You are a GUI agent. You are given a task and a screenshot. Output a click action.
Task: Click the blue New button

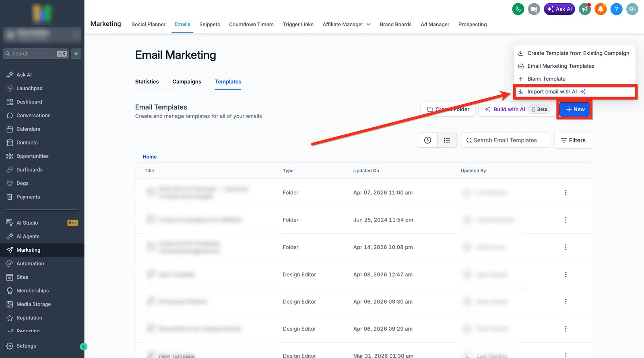point(575,110)
